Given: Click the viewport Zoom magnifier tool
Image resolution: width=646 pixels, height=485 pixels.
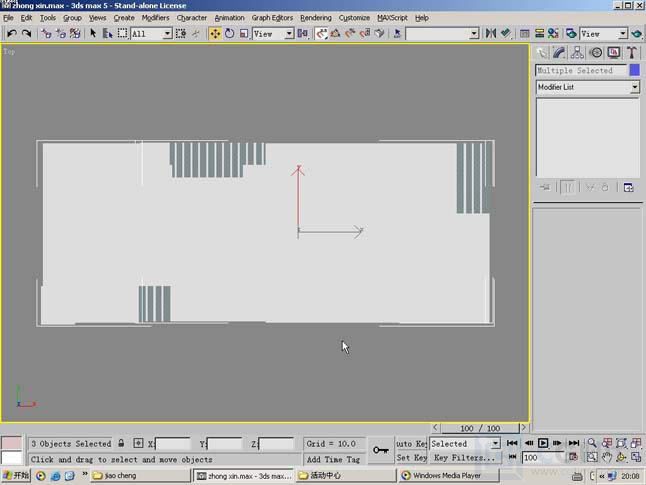Looking at the screenshot, I should click(592, 443).
